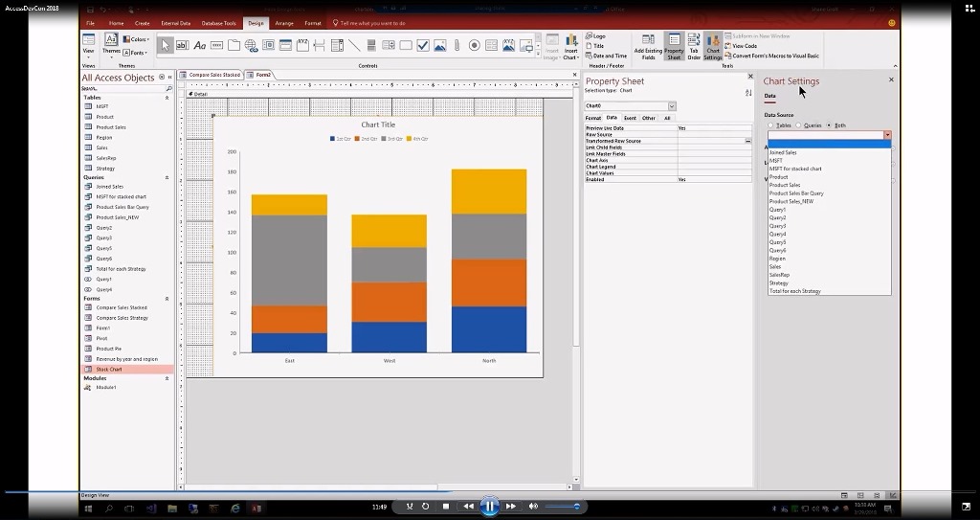Choose the Text Box control
Screen dimensions: 980x520
[182, 45]
